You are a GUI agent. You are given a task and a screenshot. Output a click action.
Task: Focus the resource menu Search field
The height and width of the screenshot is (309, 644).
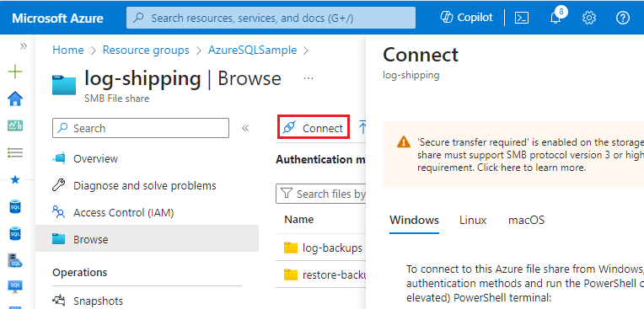point(141,128)
